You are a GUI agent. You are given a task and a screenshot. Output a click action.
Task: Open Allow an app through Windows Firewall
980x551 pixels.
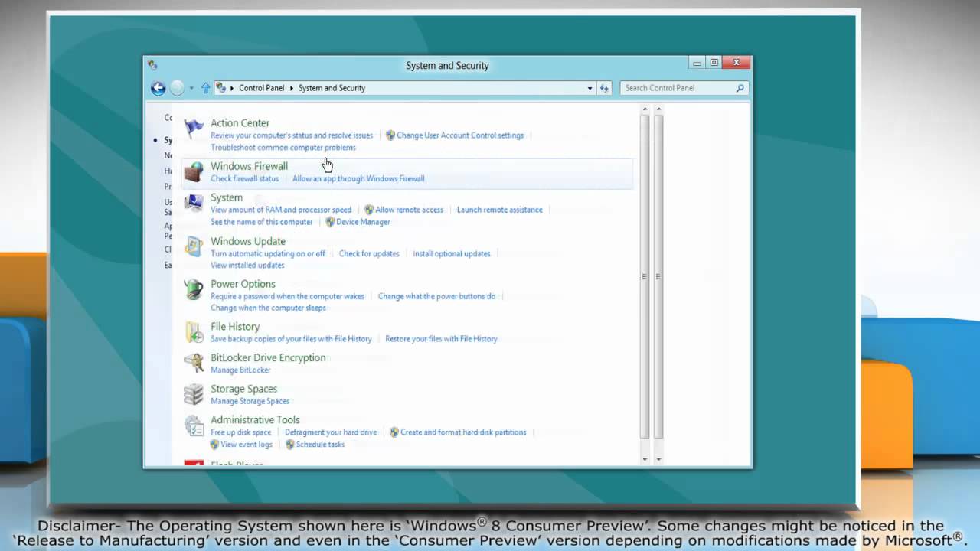[x=358, y=179]
